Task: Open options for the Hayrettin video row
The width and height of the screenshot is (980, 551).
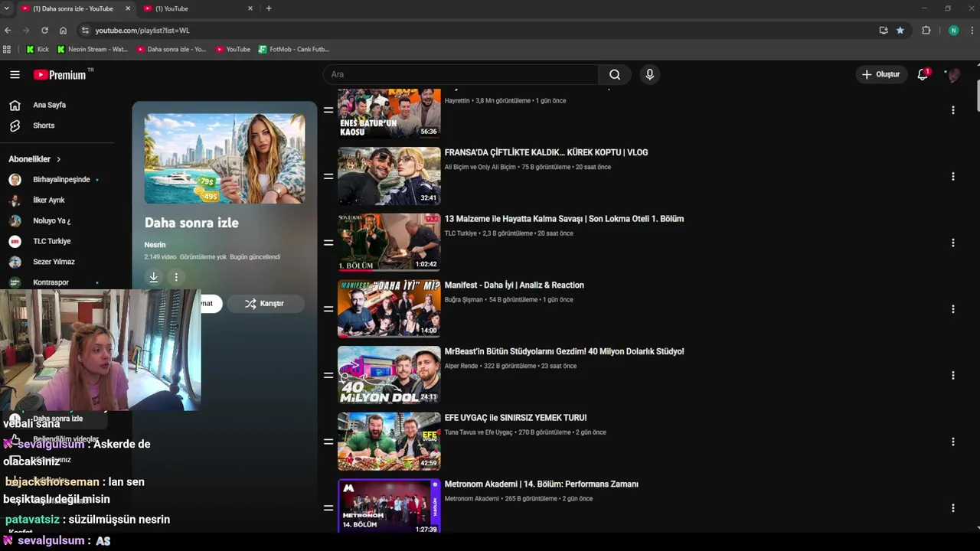Action: point(952,109)
